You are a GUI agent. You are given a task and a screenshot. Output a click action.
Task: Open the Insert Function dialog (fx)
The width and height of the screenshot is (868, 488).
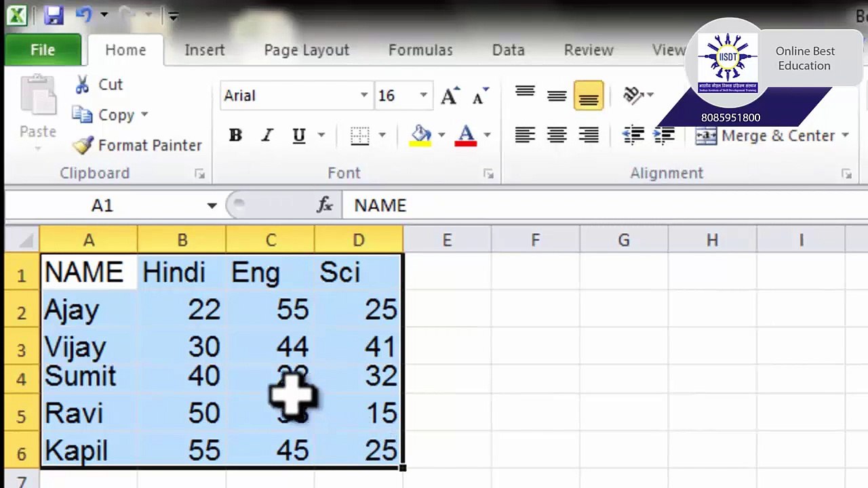325,205
